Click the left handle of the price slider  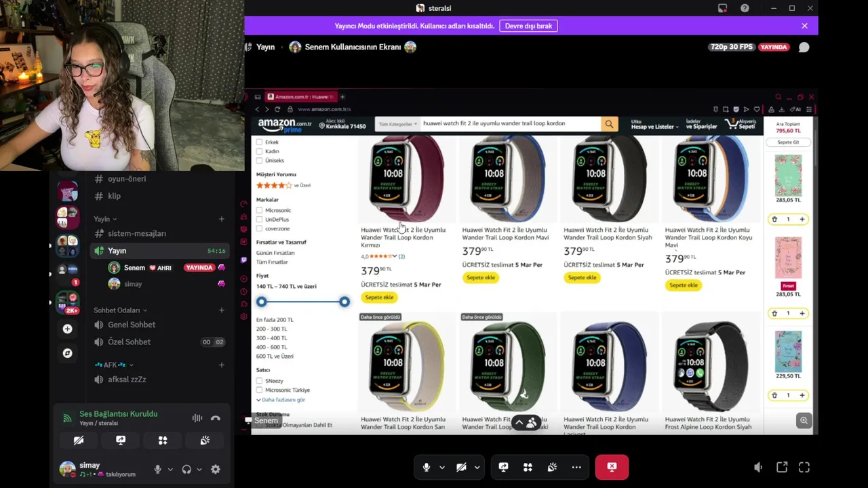pos(262,302)
